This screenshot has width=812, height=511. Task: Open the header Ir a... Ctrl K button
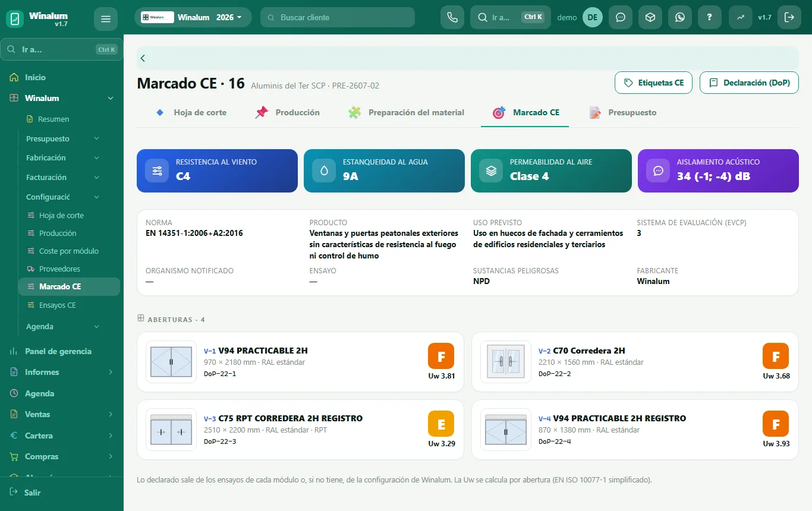[x=511, y=17]
